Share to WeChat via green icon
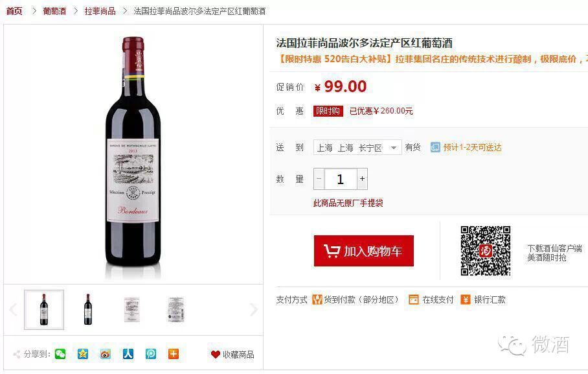The width and height of the screenshot is (588, 374). click(60, 354)
